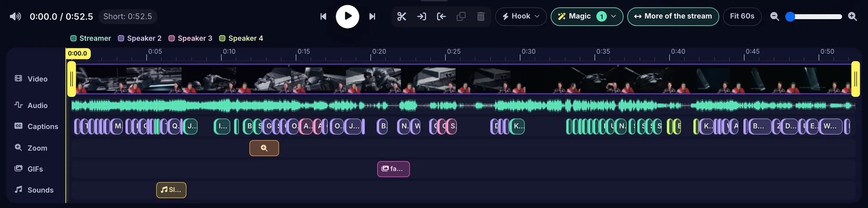The width and height of the screenshot is (868, 208).
Task: Click the 0:40 mark on the ruler
Action: 678,51
